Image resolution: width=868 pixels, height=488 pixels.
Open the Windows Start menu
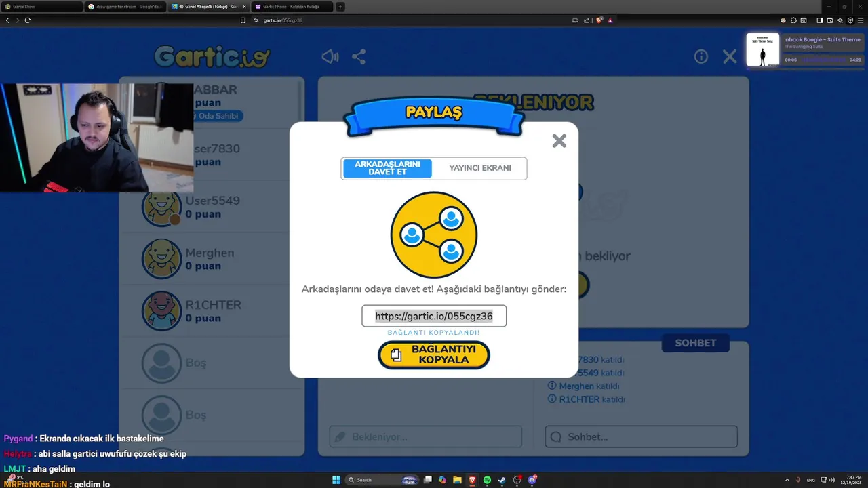point(336,480)
